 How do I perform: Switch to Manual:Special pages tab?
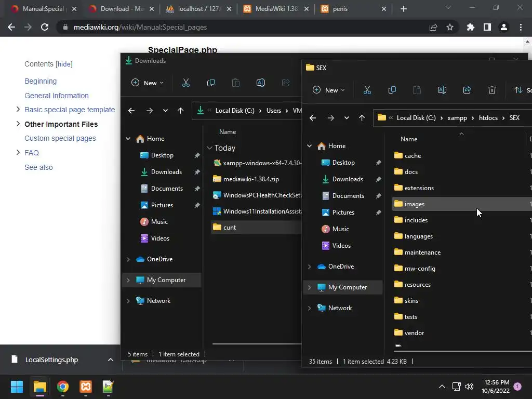pyautogui.click(x=43, y=9)
